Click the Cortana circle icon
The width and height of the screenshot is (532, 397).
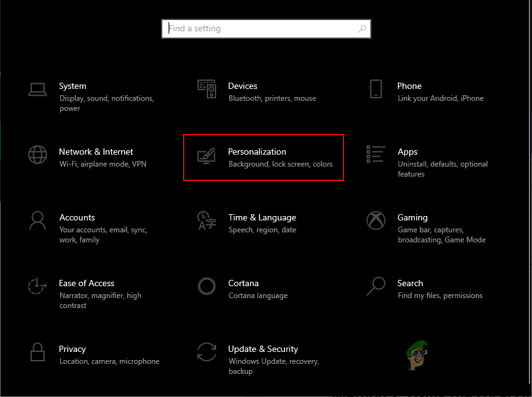coord(207,287)
